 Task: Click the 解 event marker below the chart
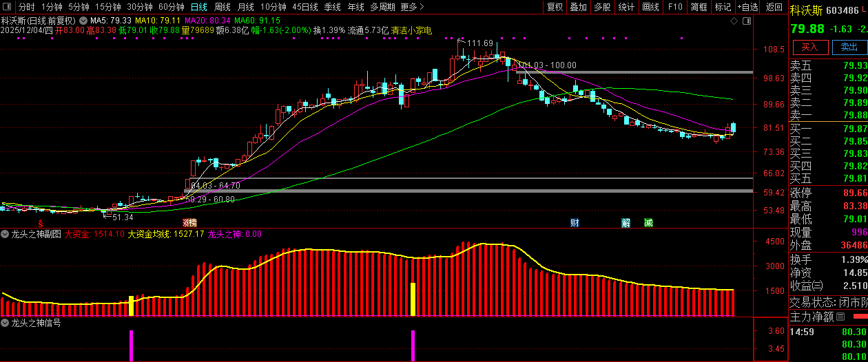coord(626,223)
